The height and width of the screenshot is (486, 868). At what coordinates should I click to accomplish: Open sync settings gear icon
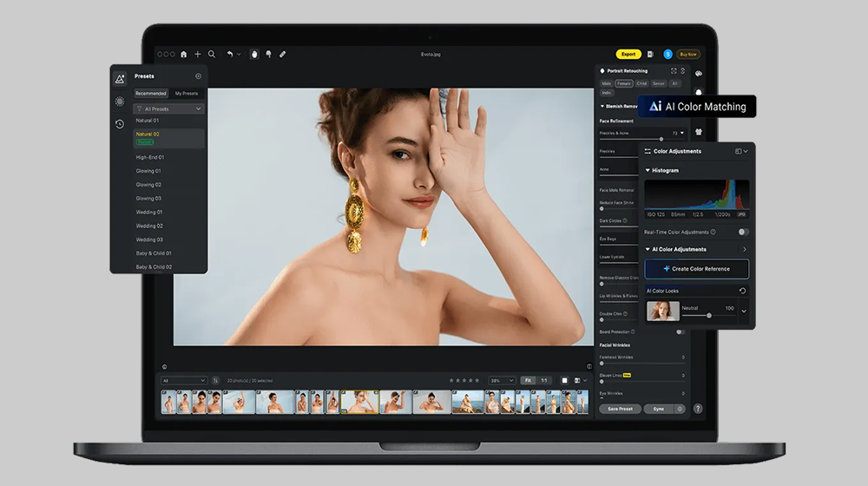point(680,409)
